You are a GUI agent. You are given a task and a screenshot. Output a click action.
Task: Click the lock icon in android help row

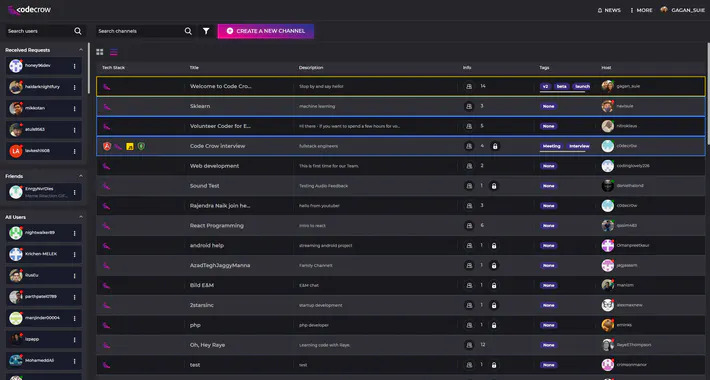click(x=494, y=245)
